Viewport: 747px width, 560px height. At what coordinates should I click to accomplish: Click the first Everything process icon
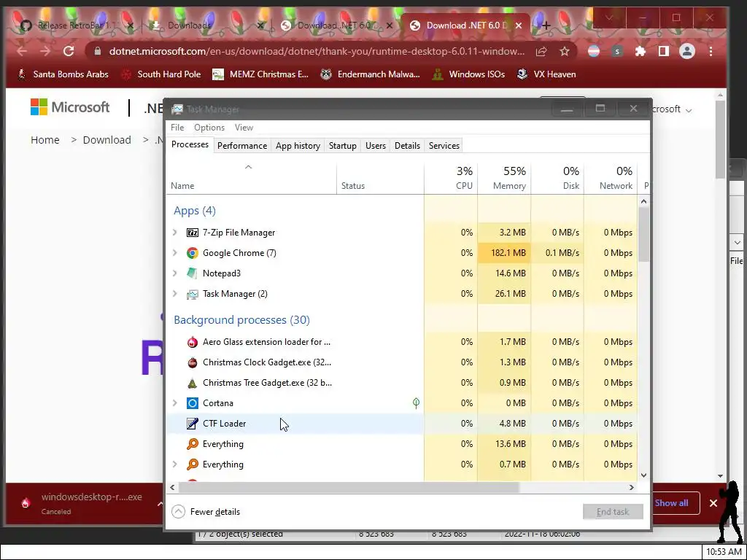193,444
